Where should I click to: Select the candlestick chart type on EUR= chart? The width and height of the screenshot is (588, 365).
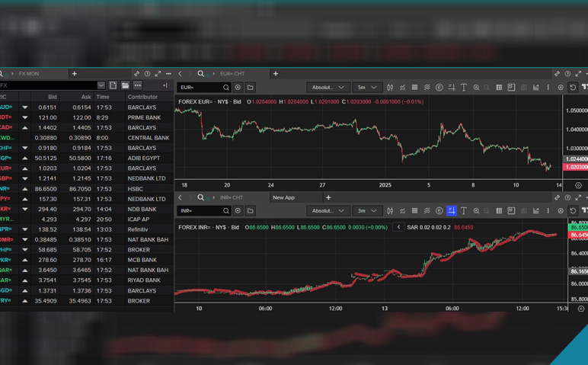pos(390,88)
